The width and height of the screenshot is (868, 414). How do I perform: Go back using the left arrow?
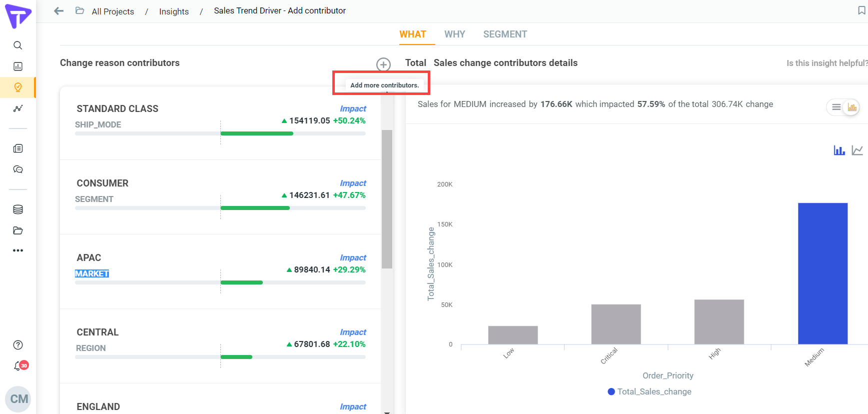tap(59, 11)
